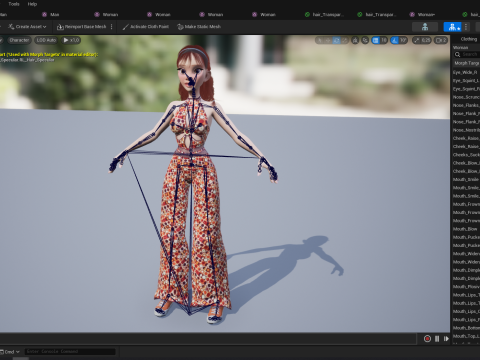Toggle grid snapping
Image resolution: width=480 pixels, height=360 pixels.
pyautogui.click(x=376, y=40)
